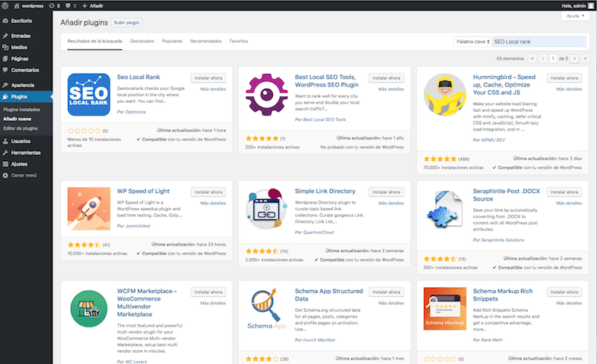Open Más detalles for Simple Link Directory

click(391, 204)
